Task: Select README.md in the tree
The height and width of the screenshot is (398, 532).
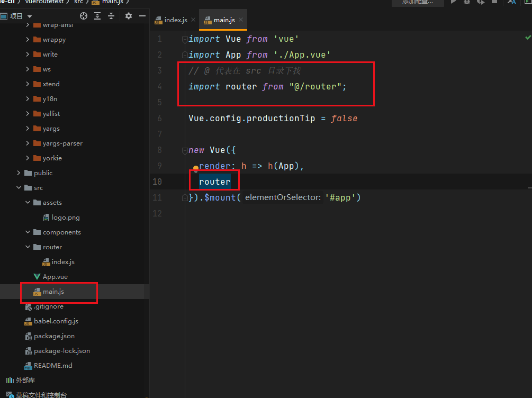Action: (53, 365)
